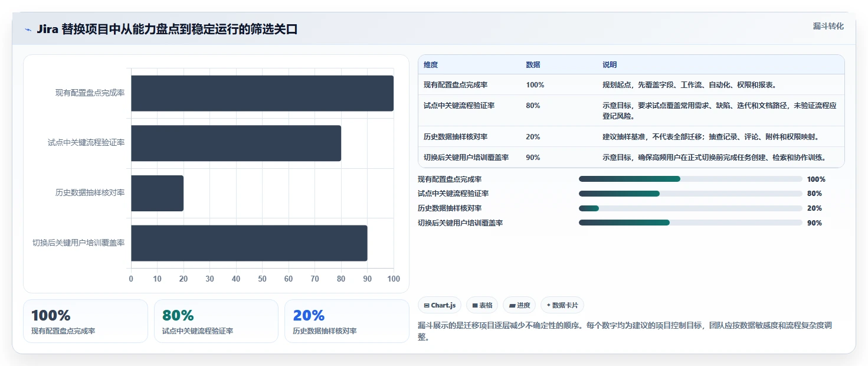Click the progress list label 现有配置盘点完成率
868x366 pixels.
tap(450, 179)
